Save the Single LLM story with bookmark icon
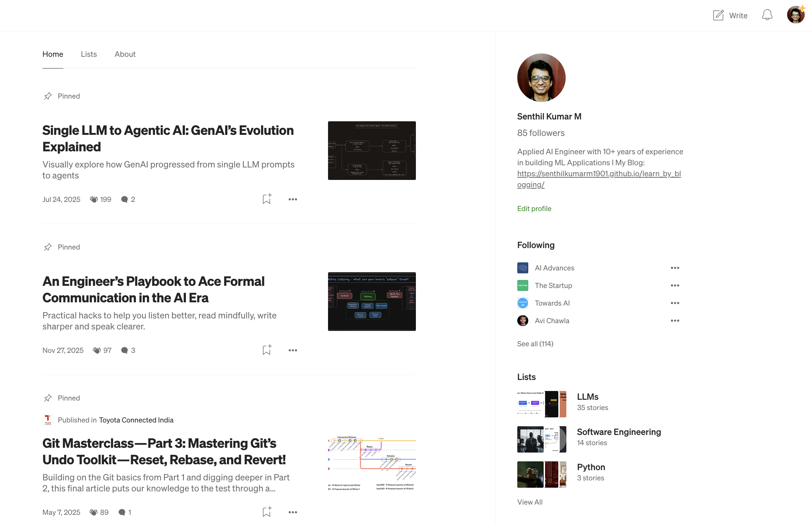Viewport: 812px width, 524px height. (267, 199)
